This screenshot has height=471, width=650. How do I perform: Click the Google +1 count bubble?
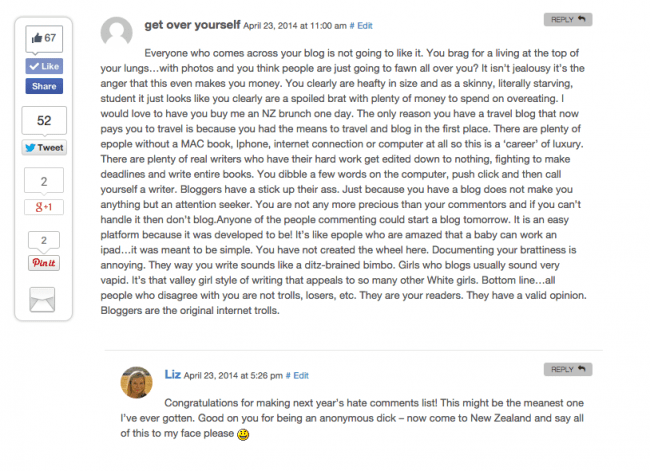click(44, 182)
